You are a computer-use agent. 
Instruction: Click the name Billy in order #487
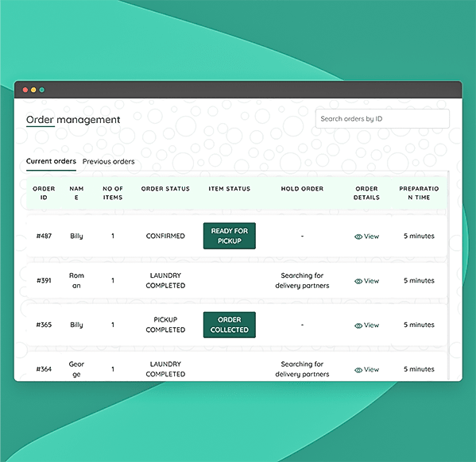pyautogui.click(x=76, y=236)
